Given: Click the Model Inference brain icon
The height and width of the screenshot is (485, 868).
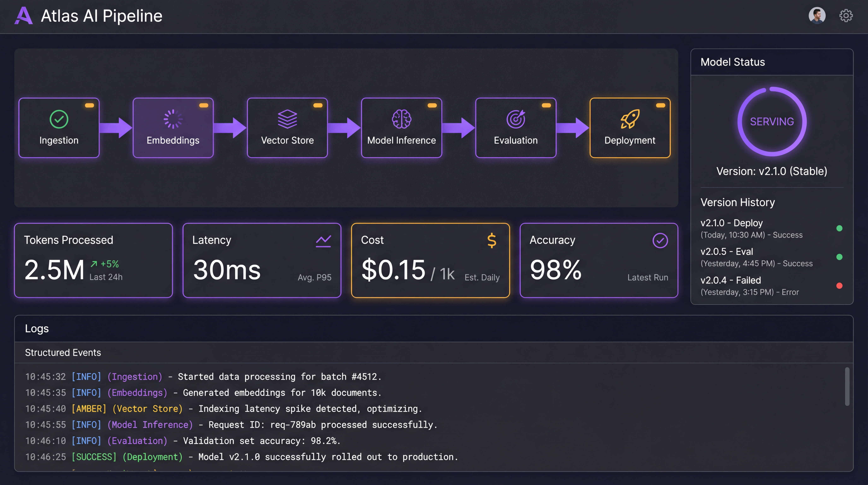Looking at the screenshot, I should pos(401,119).
